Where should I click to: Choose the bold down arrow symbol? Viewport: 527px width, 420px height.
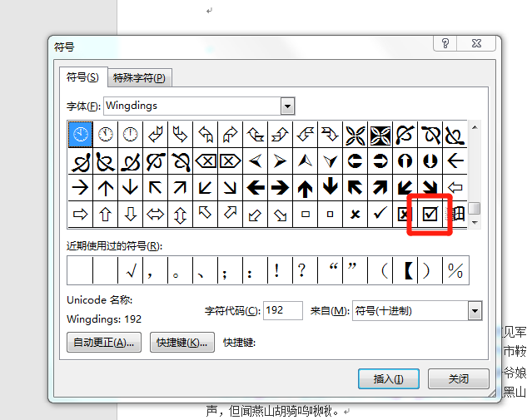coord(331,187)
